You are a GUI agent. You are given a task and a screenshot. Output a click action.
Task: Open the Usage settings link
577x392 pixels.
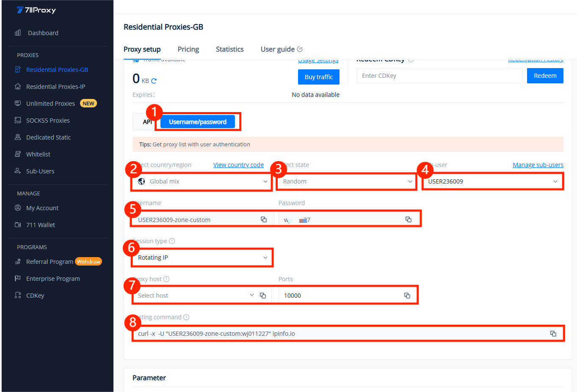click(x=318, y=61)
